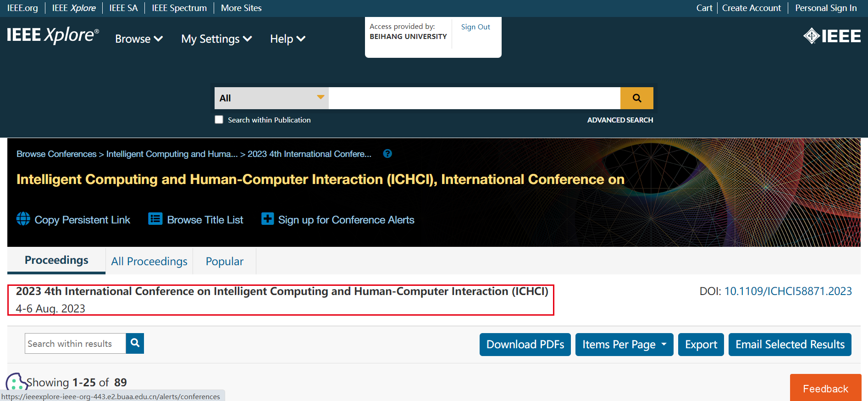Open ADVANCED SEARCH link
The height and width of the screenshot is (401, 868).
620,120
